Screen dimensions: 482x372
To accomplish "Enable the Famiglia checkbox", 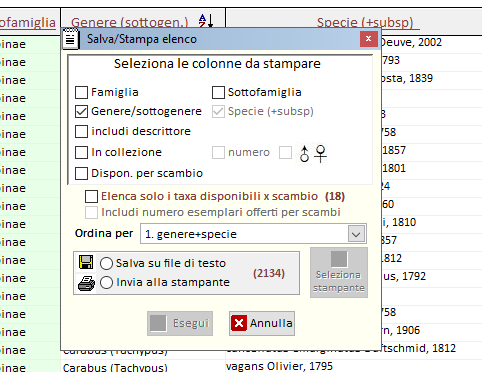I will click(x=81, y=92).
